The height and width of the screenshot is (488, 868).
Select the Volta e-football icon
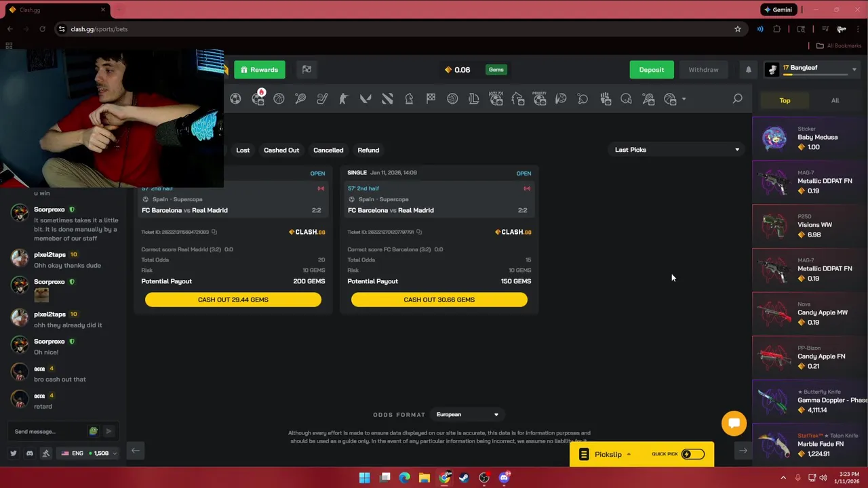(x=496, y=98)
